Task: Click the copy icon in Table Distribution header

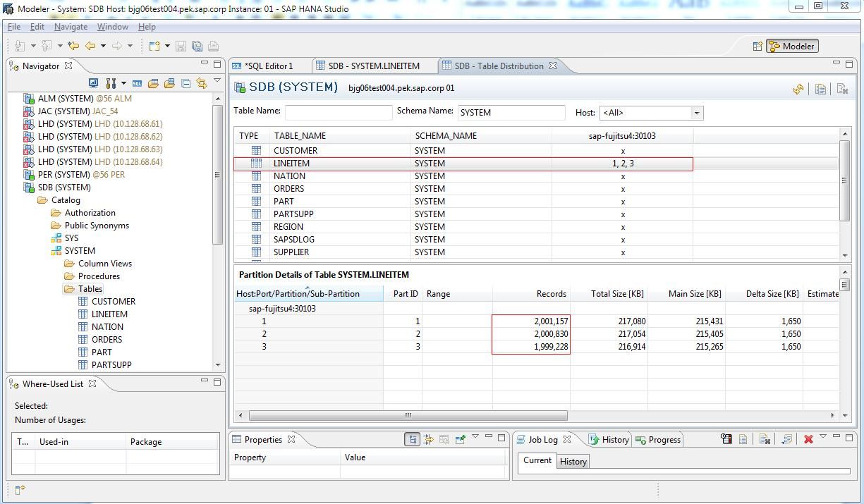Action: click(820, 89)
